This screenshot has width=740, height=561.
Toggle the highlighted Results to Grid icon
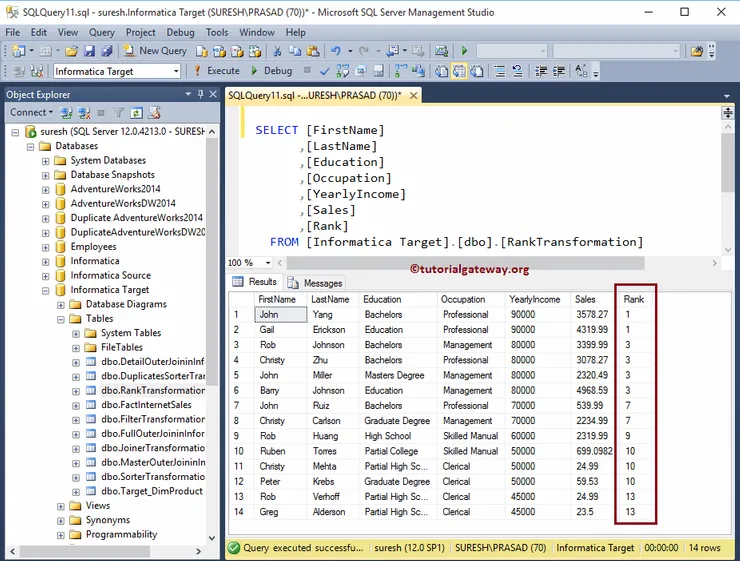[459, 71]
